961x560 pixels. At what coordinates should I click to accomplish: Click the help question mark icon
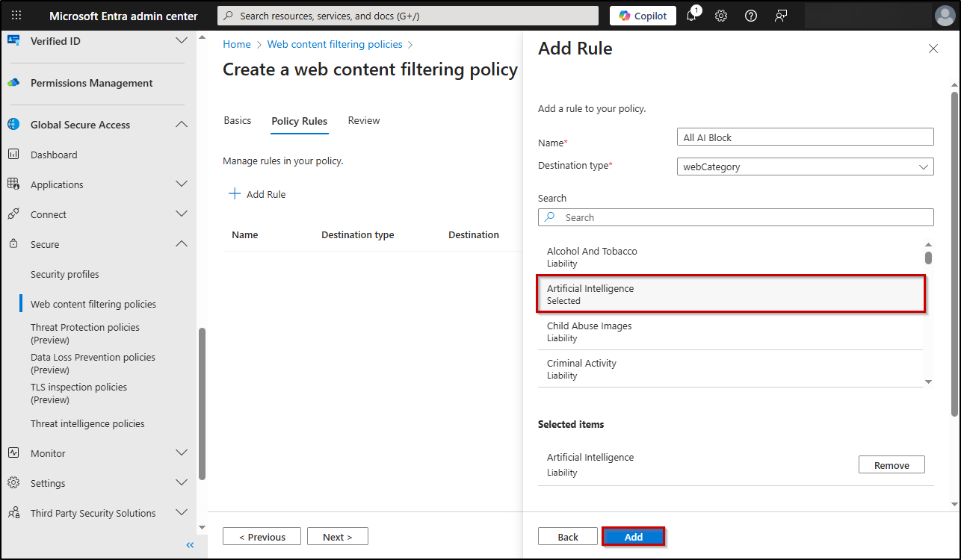click(751, 16)
